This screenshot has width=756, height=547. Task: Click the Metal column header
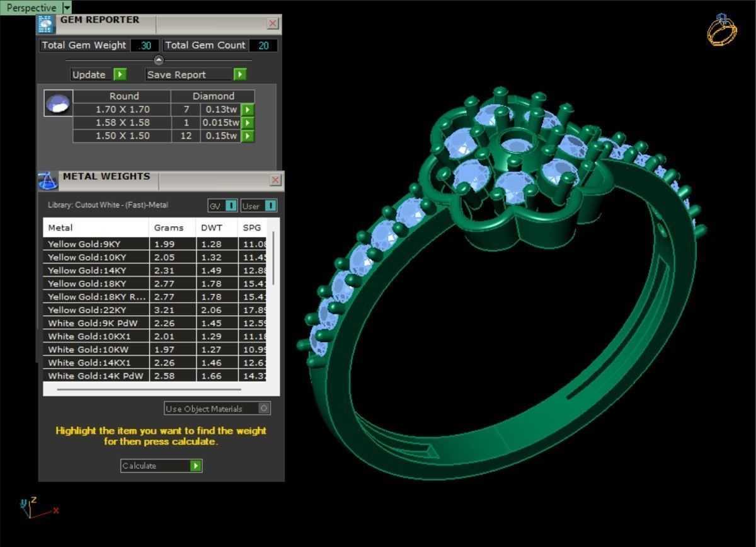click(x=96, y=227)
